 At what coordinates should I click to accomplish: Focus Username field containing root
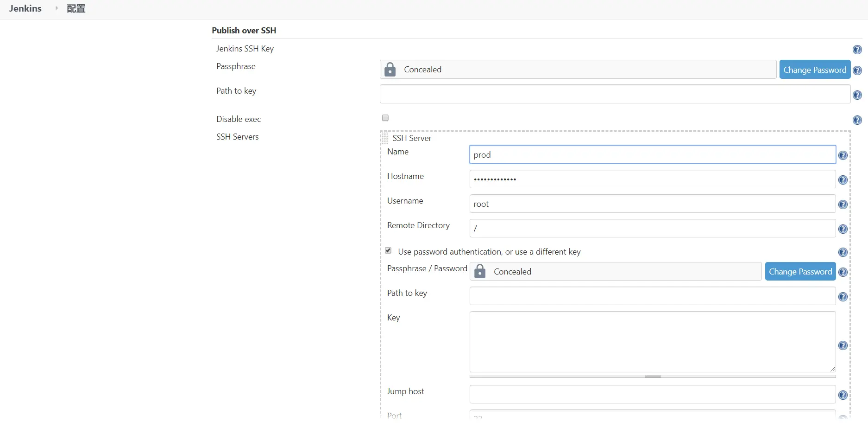click(653, 204)
